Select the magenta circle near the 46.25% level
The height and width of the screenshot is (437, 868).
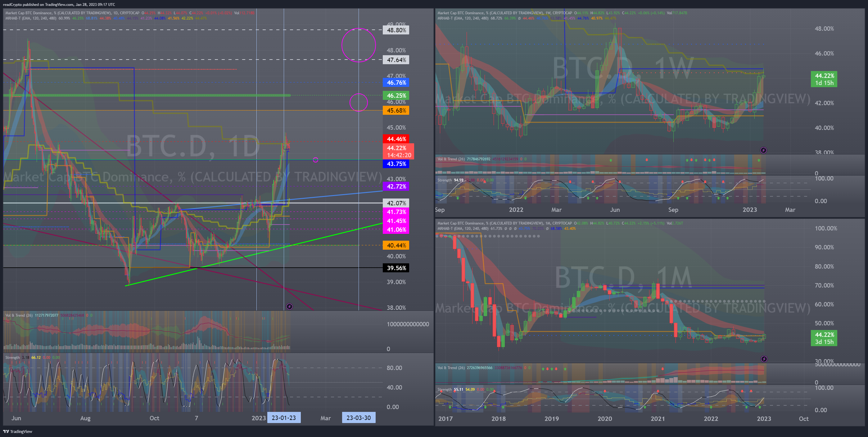(359, 102)
